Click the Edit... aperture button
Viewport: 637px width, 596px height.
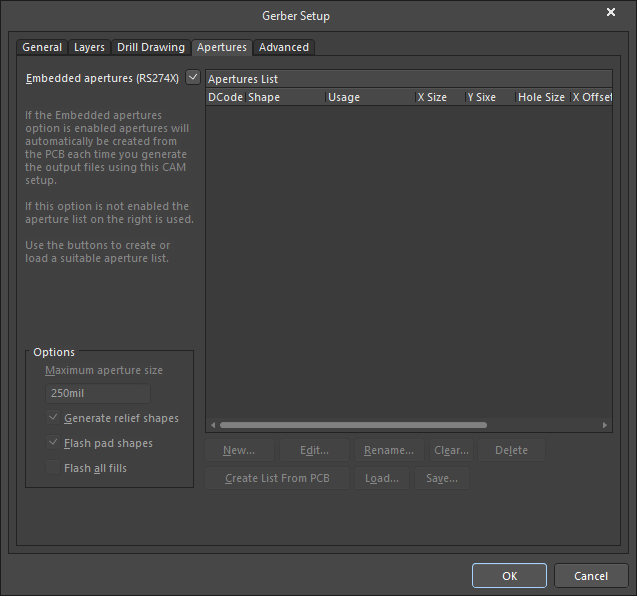(x=314, y=450)
